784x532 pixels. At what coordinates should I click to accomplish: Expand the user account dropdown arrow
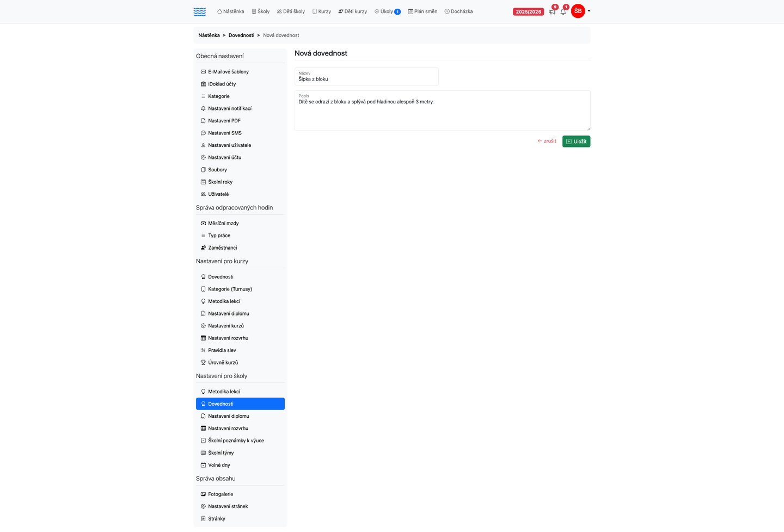tap(589, 11)
